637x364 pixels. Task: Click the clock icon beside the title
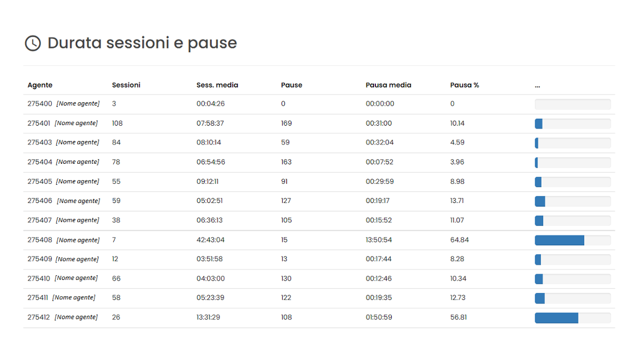point(33,43)
